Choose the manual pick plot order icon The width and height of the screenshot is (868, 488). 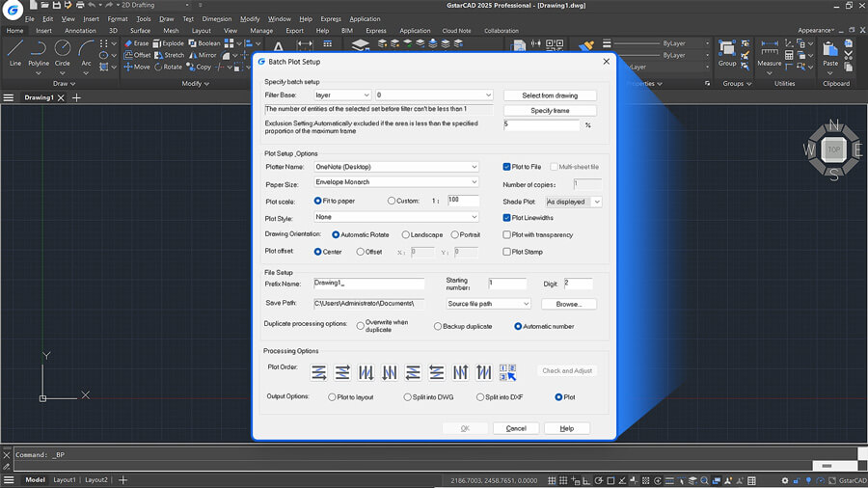(507, 372)
